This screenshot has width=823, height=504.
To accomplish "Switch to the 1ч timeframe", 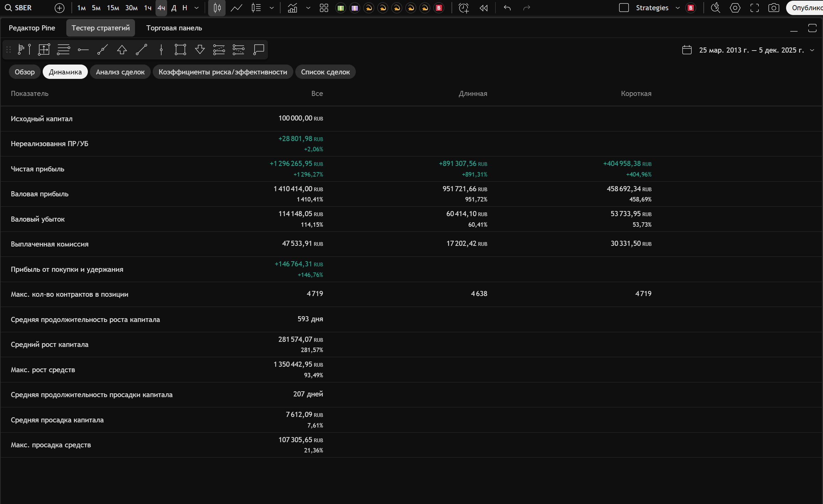I will [148, 8].
